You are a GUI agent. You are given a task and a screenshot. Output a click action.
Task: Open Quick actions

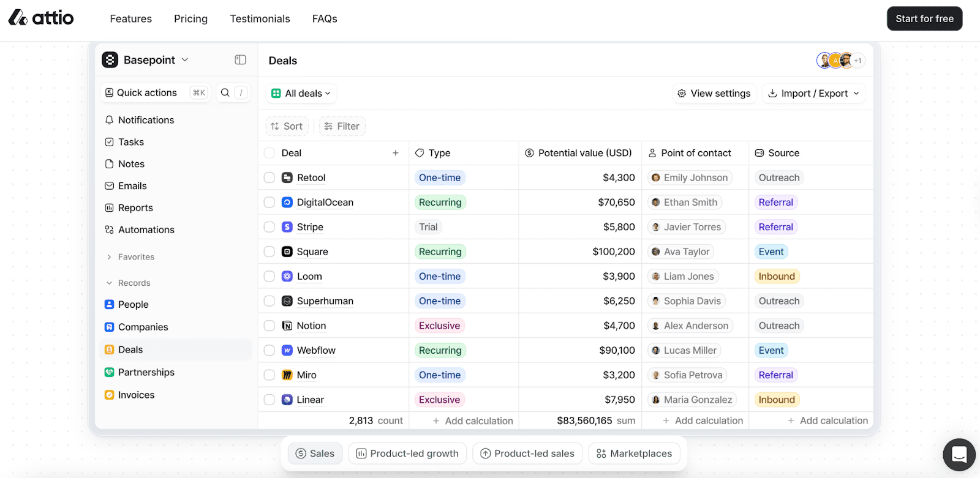point(156,92)
